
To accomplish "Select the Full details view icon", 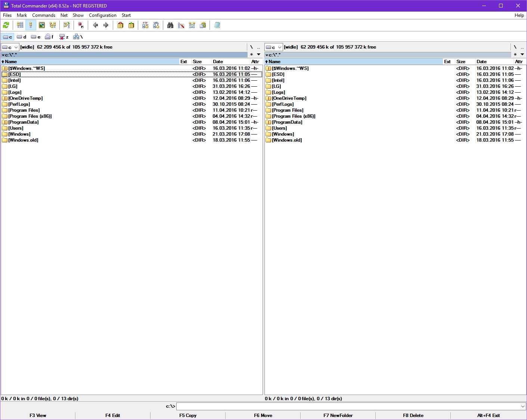I will [x=31, y=25].
